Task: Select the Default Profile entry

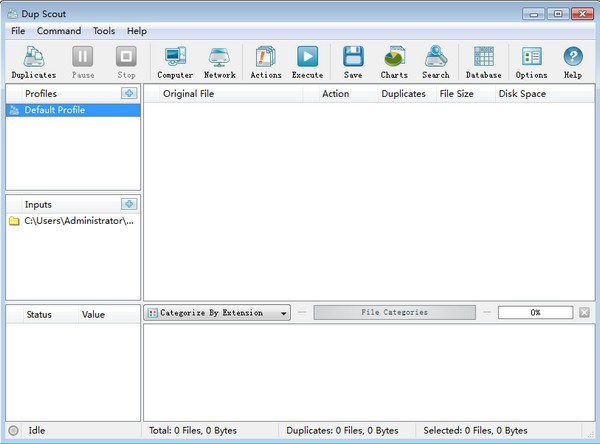Action: (x=55, y=110)
